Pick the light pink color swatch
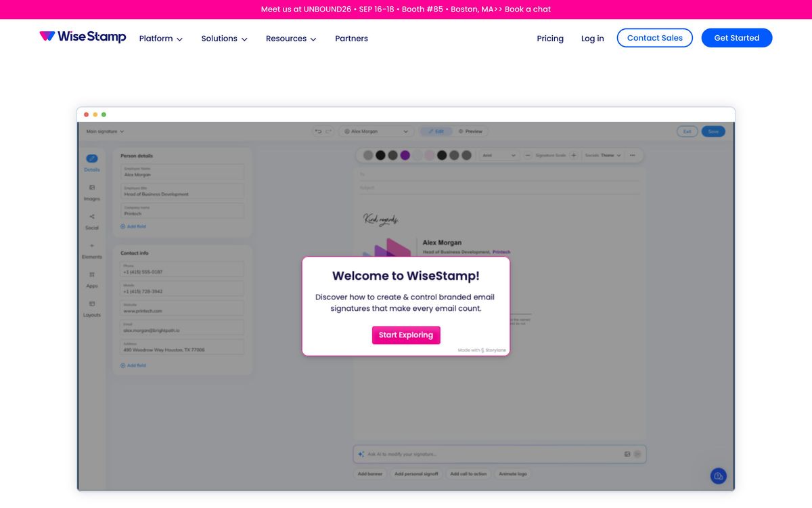Viewport: 812px width, 508px height. (429, 155)
